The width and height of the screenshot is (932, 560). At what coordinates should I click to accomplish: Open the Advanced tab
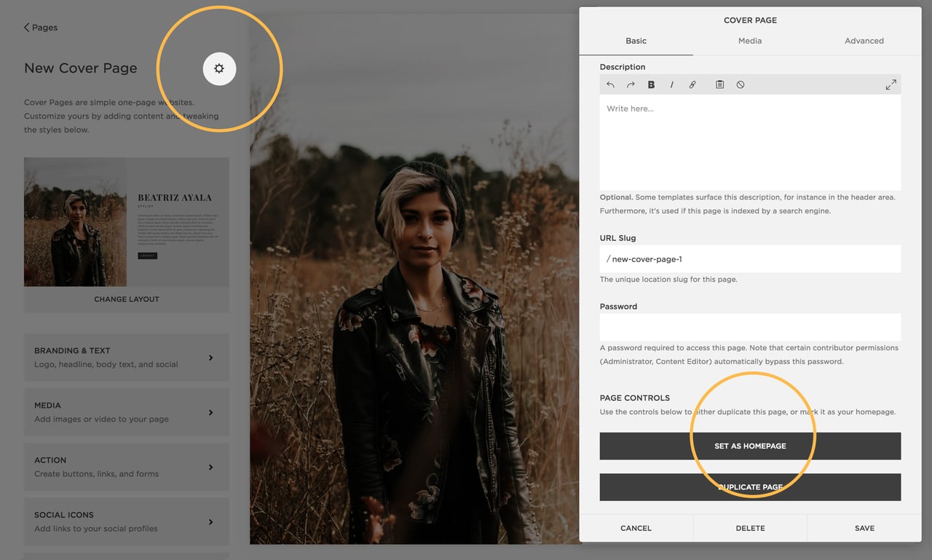864,41
